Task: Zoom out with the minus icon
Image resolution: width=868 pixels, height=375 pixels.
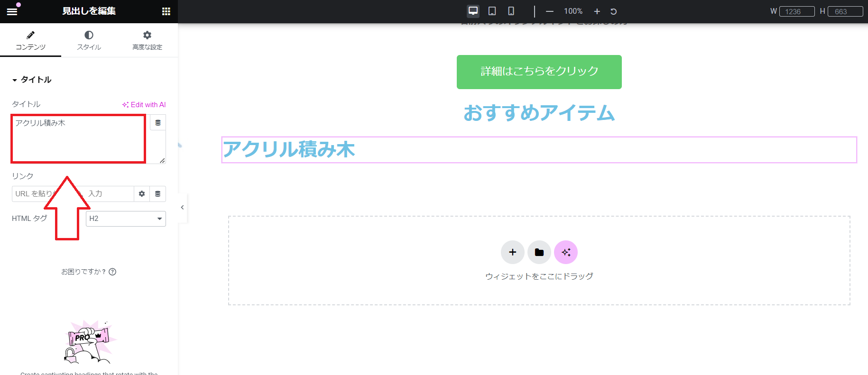Action: click(550, 11)
